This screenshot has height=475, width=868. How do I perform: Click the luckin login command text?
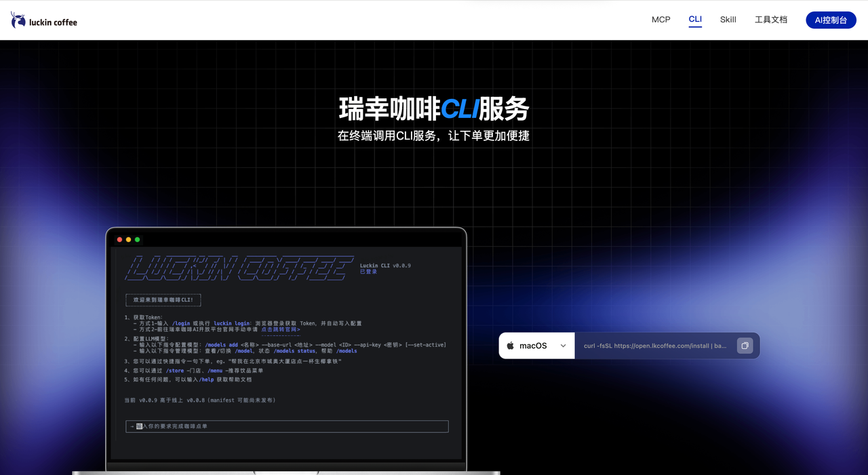click(231, 323)
